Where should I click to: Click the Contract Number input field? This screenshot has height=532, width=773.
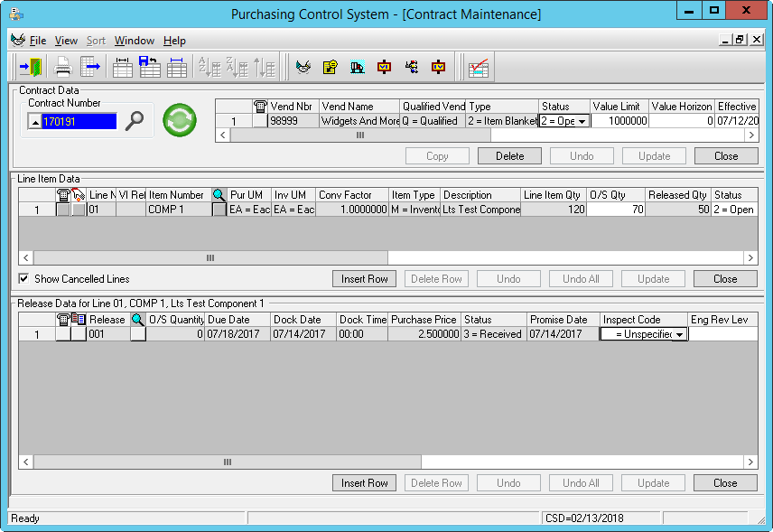(x=79, y=122)
